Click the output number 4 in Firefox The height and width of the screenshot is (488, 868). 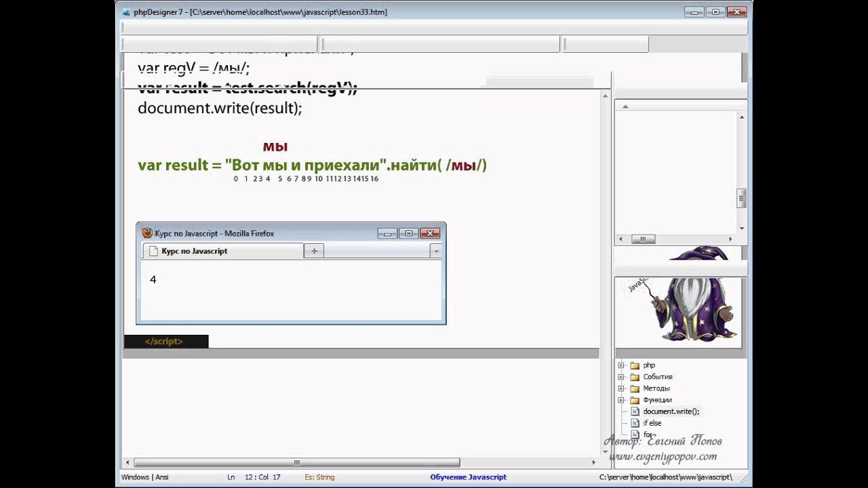153,279
